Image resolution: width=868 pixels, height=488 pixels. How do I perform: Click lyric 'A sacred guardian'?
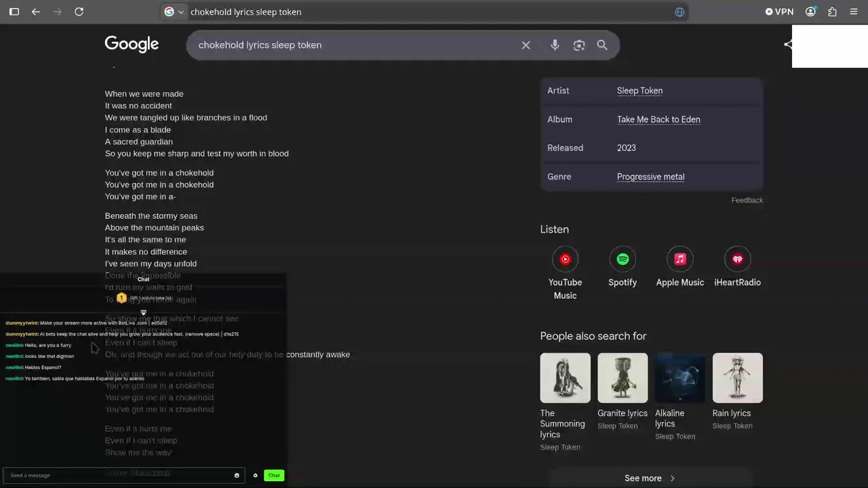139,142
